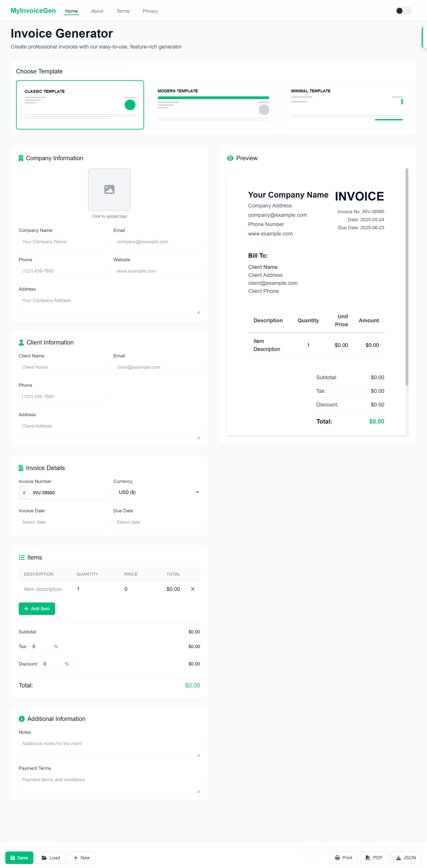
Task: Click the Save button at bottom
Action: [19, 858]
